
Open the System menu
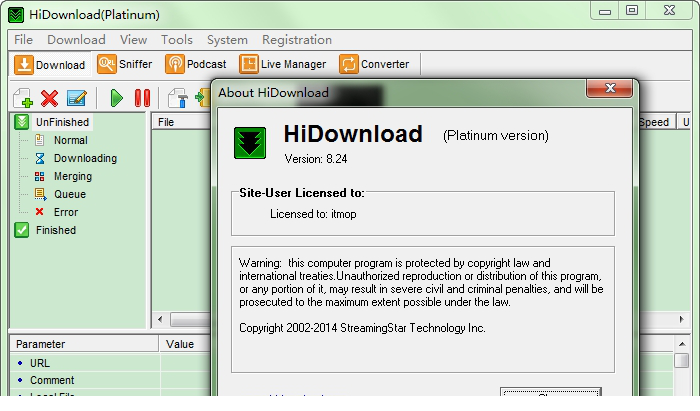pyautogui.click(x=227, y=40)
